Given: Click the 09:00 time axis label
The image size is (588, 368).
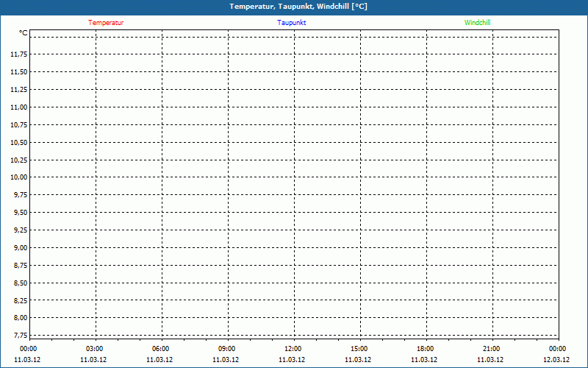Looking at the screenshot, I should (x=226, y=349).
